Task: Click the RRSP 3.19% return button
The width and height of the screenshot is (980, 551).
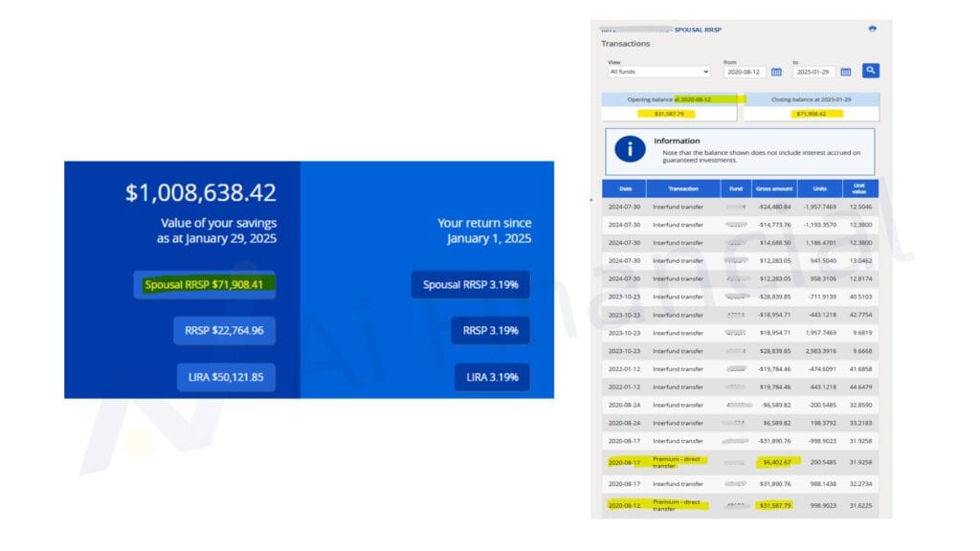Action: 490,331
